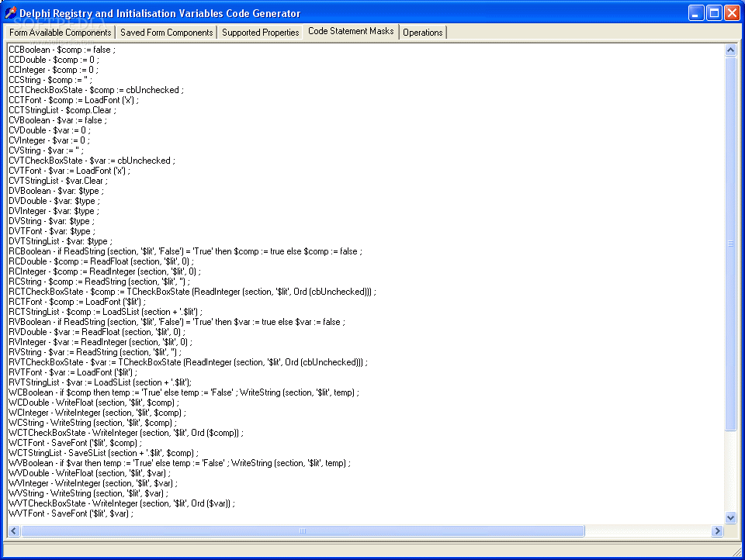Click the line 'CVInteger - $var := 0 ;'
The image size is (745, 560).
(x=49, y=140)
